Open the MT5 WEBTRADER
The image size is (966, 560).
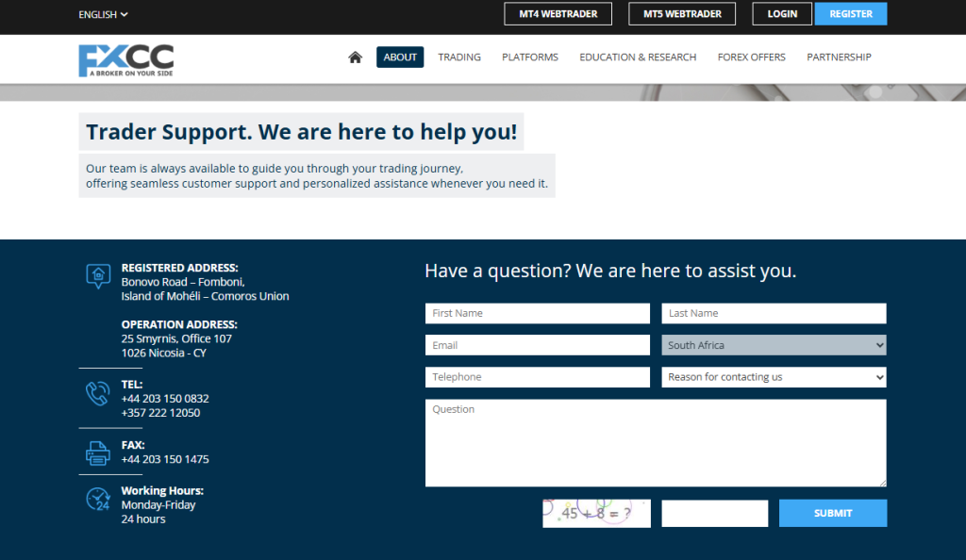[681, 14]
